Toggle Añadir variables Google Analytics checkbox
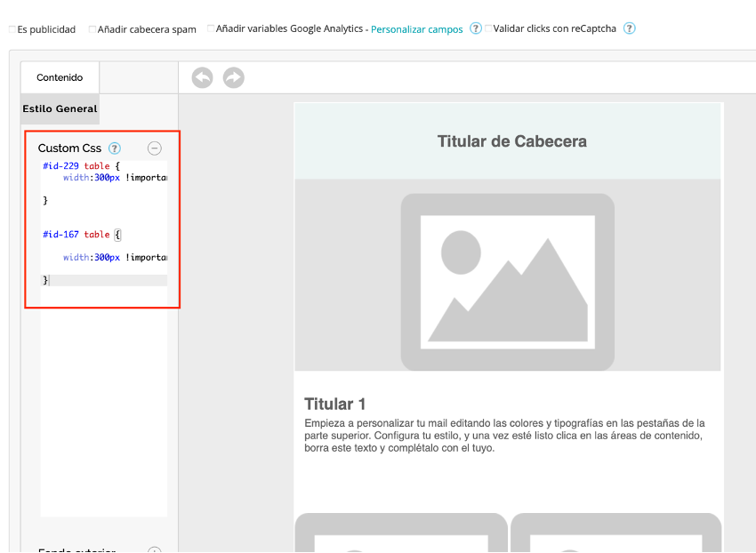Viewport: 756px width, 553px height. coord(211,28)
